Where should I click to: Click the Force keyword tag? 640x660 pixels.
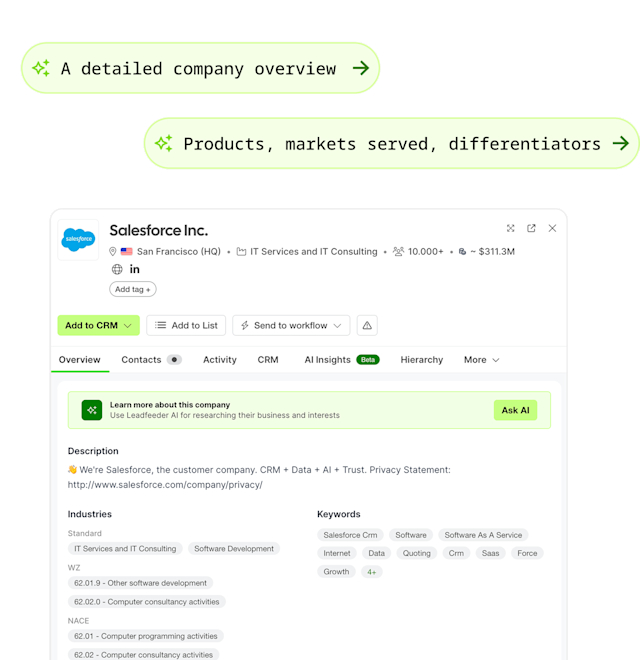(527, 553)
